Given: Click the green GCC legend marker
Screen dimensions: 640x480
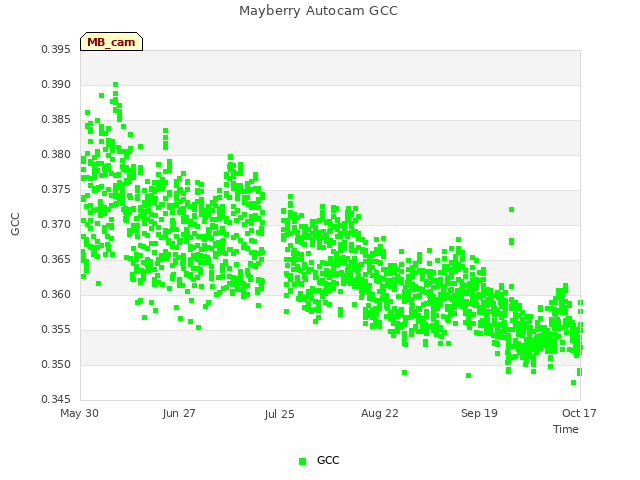Looking at the screenshot, I should [302, 461].
